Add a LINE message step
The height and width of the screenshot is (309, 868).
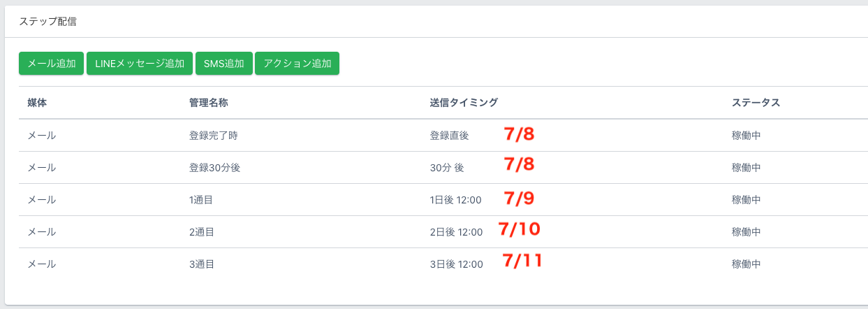tap(139, 64)
